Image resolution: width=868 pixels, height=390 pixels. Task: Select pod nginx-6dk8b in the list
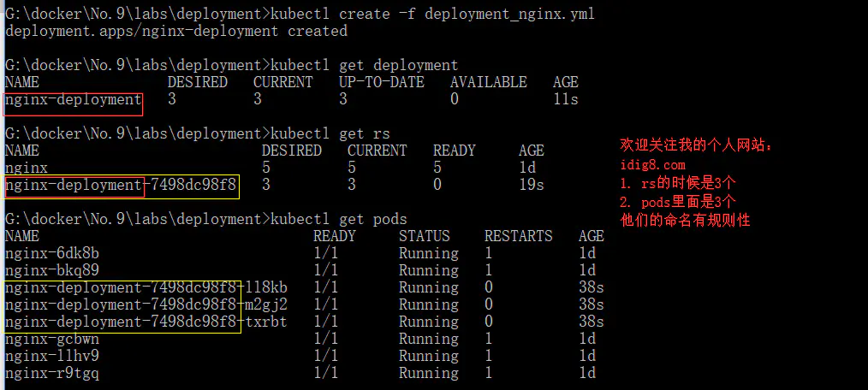[x=56, y=253]
